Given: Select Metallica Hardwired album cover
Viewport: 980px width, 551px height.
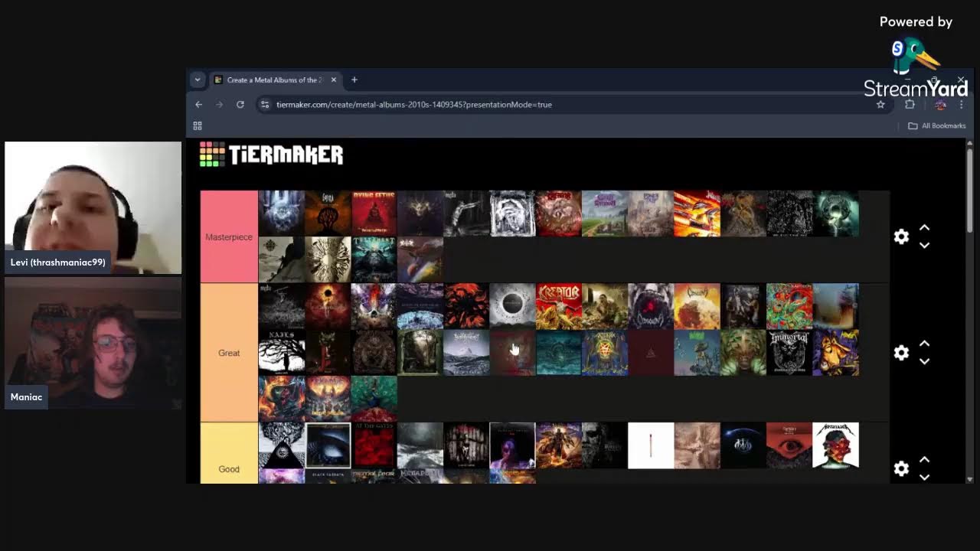Looking at the screenshot, I should click(835, 445).
